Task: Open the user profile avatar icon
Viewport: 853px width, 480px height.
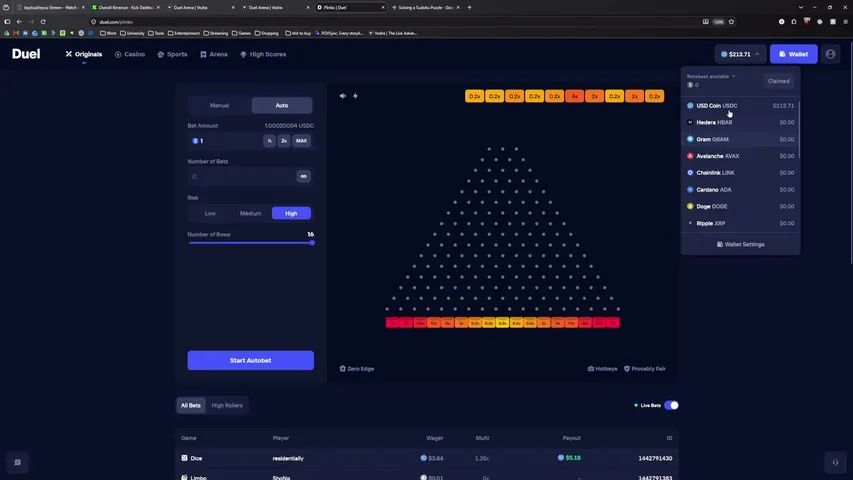Action: [830, 54]
